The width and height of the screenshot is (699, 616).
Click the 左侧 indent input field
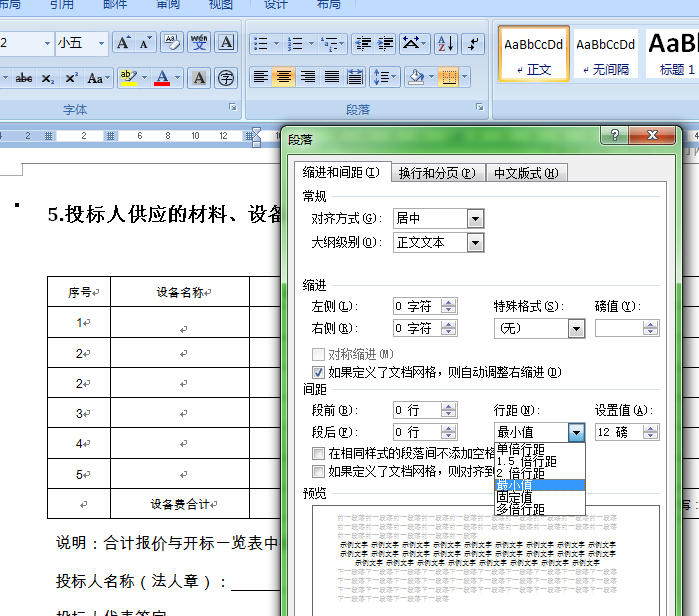coord(417,306)
